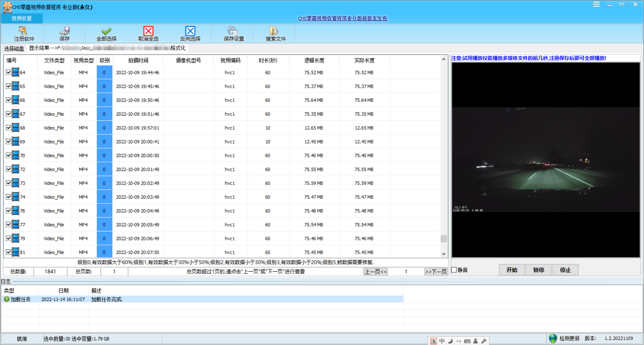Uncheck the checkbox for file 64
The image size is (644, 345).
[8, 72]
